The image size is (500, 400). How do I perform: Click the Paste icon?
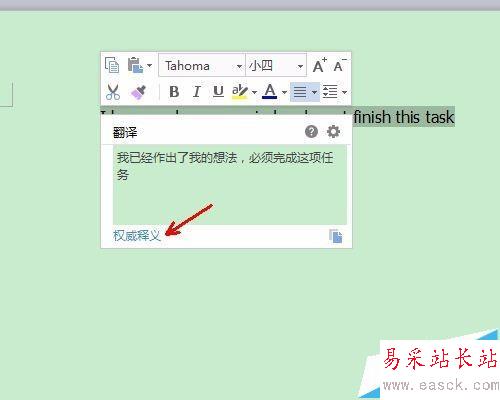click(x=135, y=65)
